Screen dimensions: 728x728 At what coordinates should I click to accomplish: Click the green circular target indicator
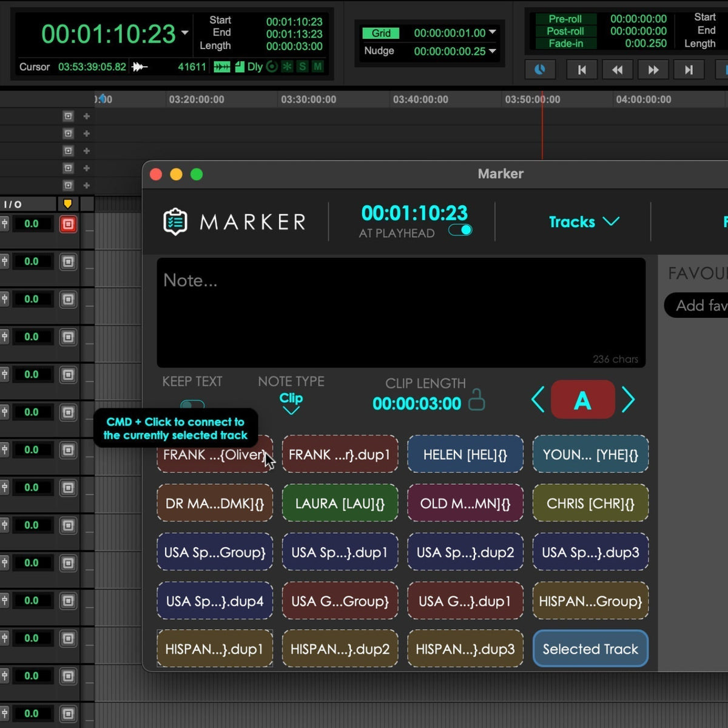272,67
